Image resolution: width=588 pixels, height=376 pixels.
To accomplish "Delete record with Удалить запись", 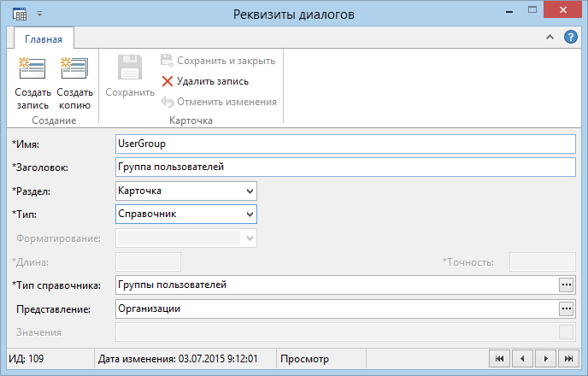I will [x=205, y=81].
